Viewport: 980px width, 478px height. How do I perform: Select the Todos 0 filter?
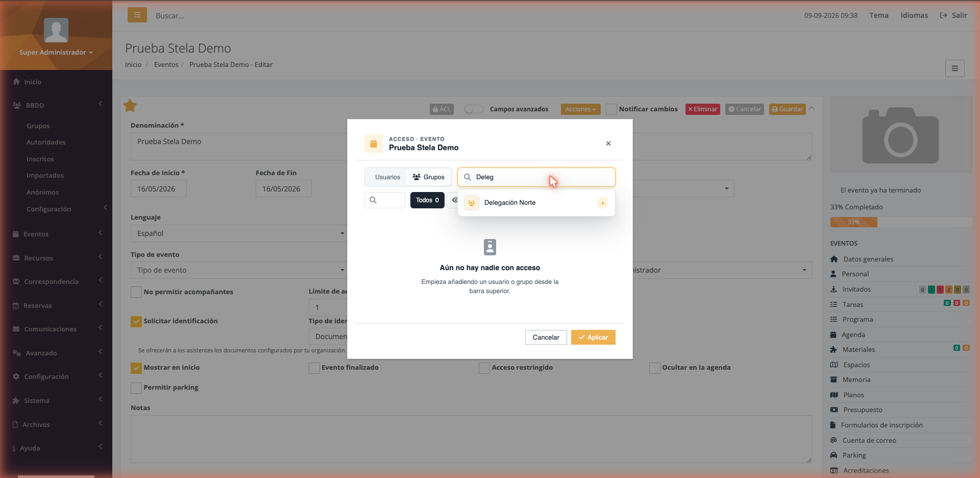coord(427,200)
